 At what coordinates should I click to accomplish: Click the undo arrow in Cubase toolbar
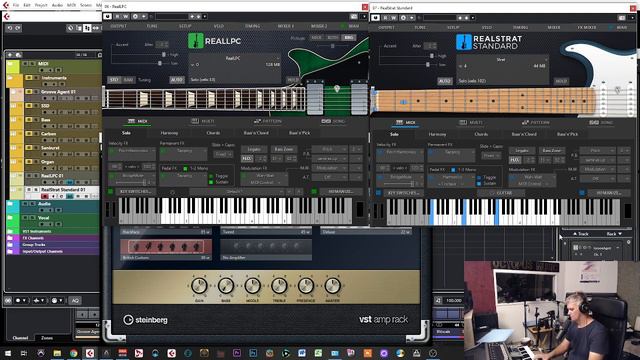pos(10,28)
